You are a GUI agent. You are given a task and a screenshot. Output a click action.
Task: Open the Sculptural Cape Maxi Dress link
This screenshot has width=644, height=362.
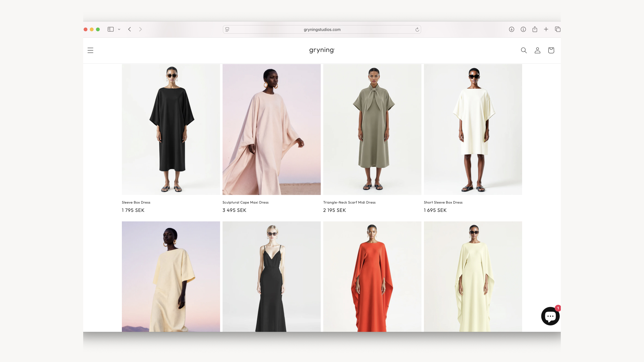[245, 202]
